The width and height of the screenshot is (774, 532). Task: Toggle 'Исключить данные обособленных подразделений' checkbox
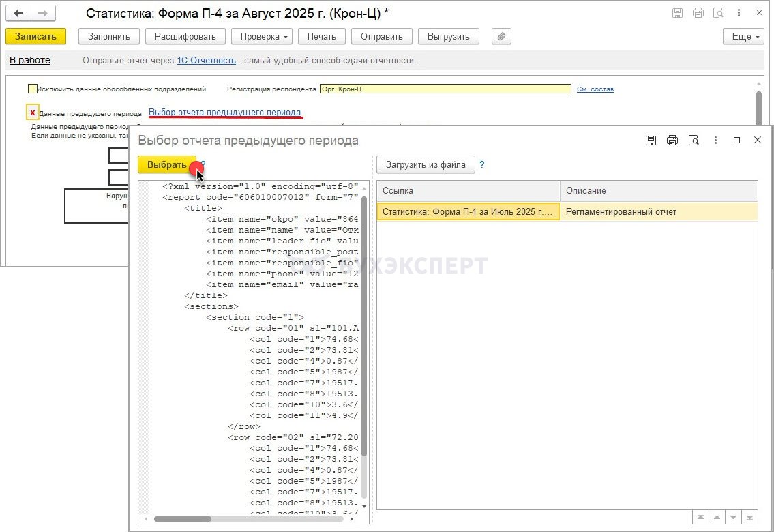[33, 89]
